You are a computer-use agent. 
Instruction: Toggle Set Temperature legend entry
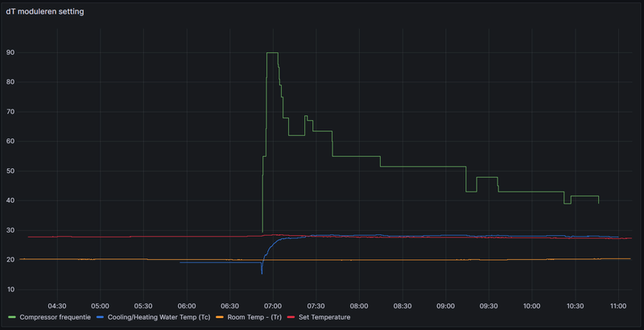pos(324,317)
